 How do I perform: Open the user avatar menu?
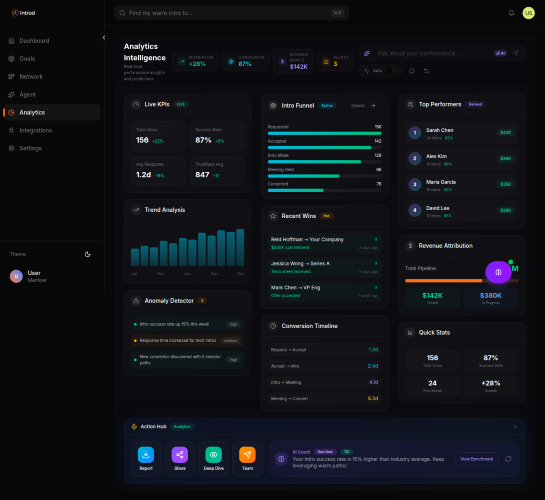(528, 13)
